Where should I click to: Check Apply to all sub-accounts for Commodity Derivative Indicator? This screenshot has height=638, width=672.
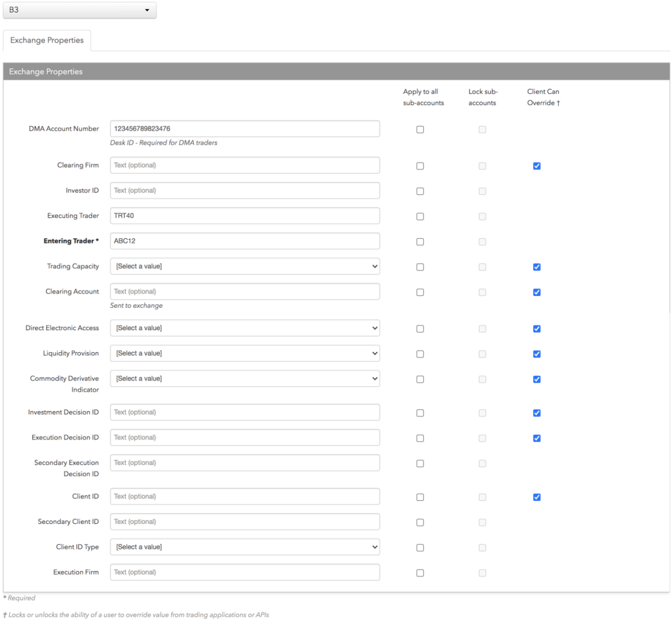pyautogui.click(x=420, y=379)
